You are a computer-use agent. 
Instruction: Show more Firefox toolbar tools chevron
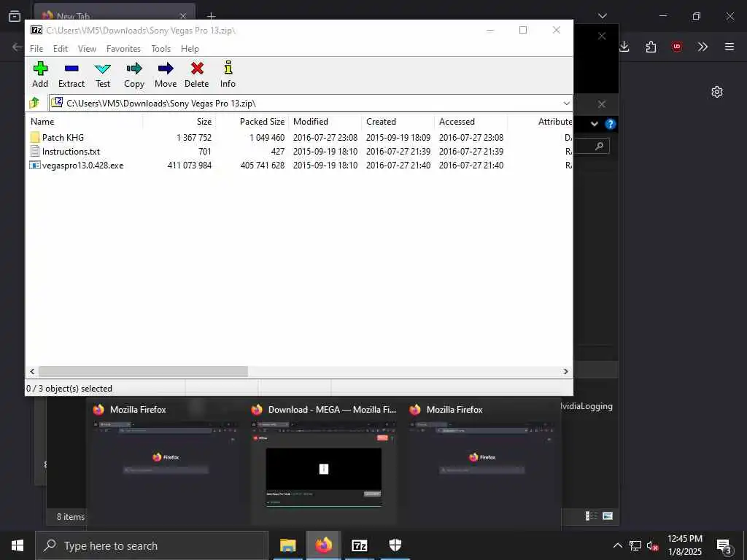click(x=703, y=46)
